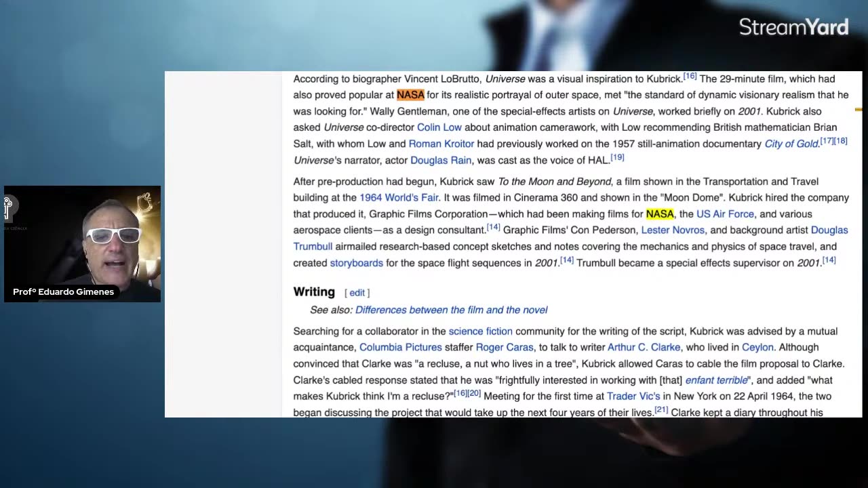Open the Trader Vic's link
The width and height of the screenshot is (868, 488).
(633, 396)
